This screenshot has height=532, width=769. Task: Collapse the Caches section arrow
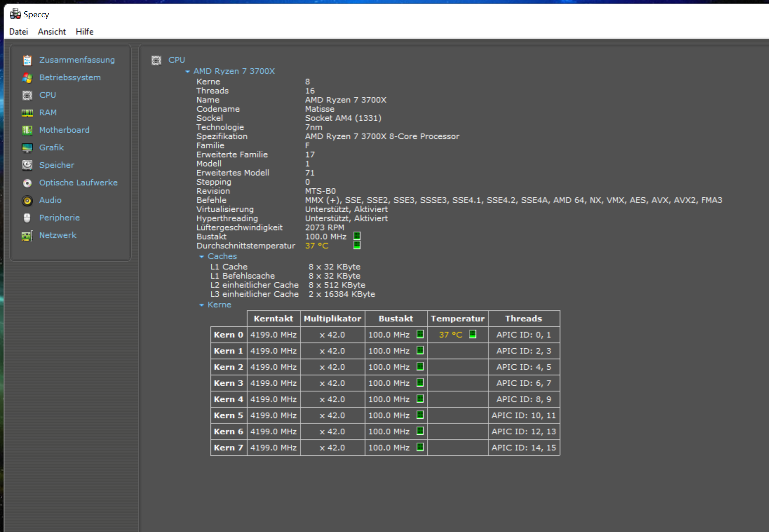point(201,257)
